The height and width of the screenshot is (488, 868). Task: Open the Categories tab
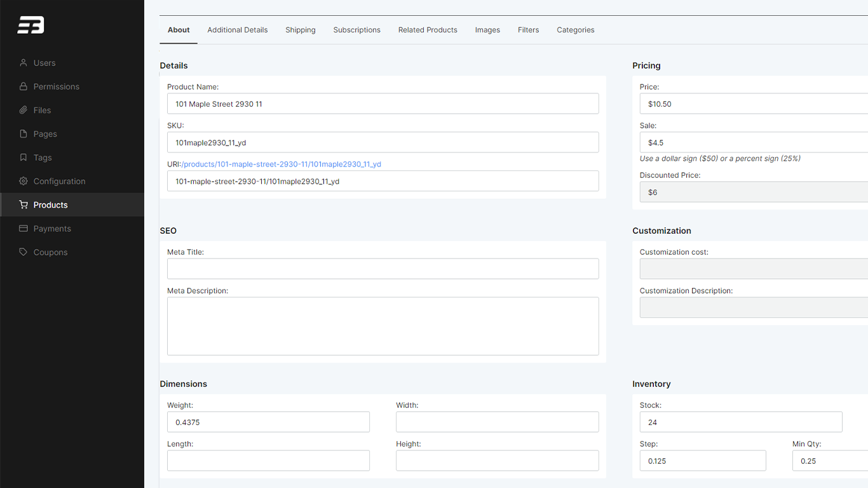(x=575, y=30)
